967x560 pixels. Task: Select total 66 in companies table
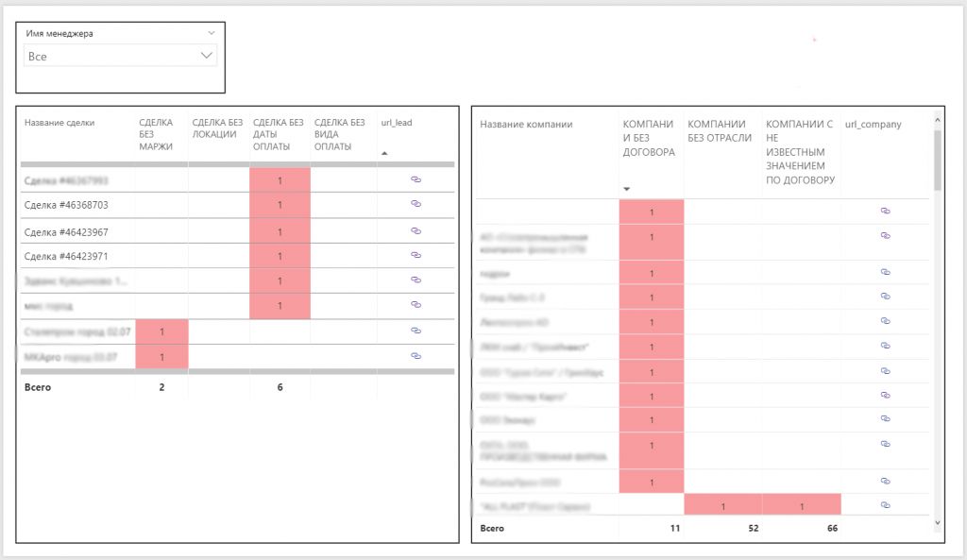coord(832,528)
